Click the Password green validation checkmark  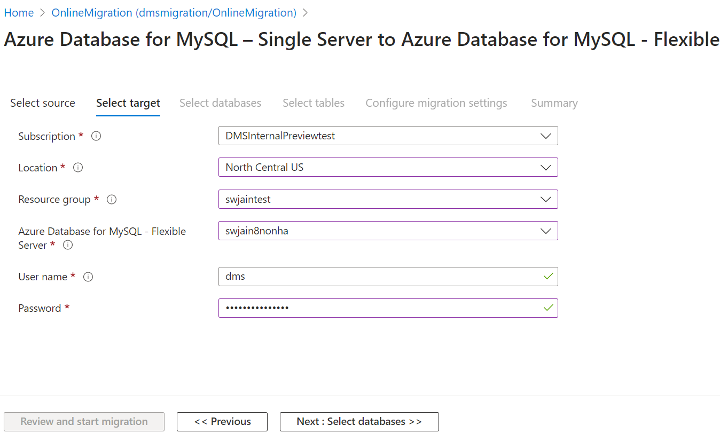pyautogui.click(x=548, y=308)
